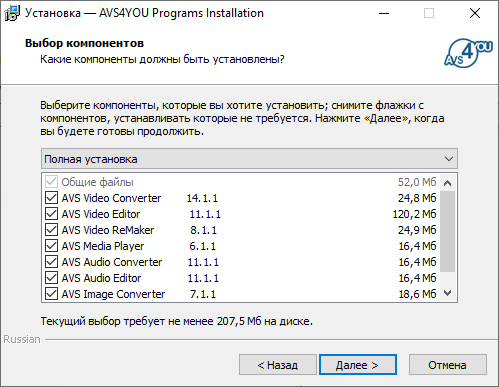Image resolution: width=499 pixels, height=387 pixels.
Task: Click the component list scrollbar thumb
Action: (x=448, y=231)
